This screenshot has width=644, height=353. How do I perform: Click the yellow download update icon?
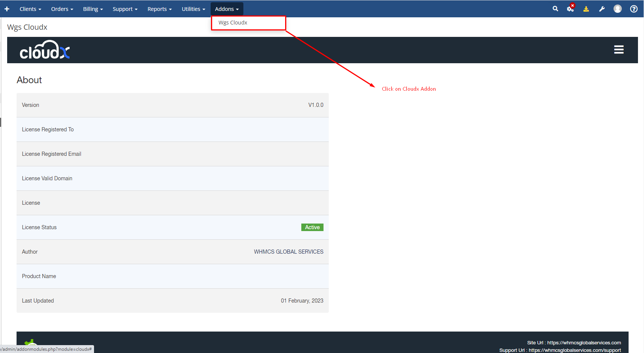click(x=586, y=9)
